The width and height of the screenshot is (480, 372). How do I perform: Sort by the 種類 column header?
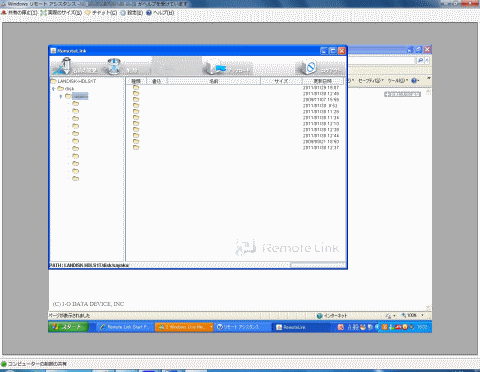(x=136, y=81)
